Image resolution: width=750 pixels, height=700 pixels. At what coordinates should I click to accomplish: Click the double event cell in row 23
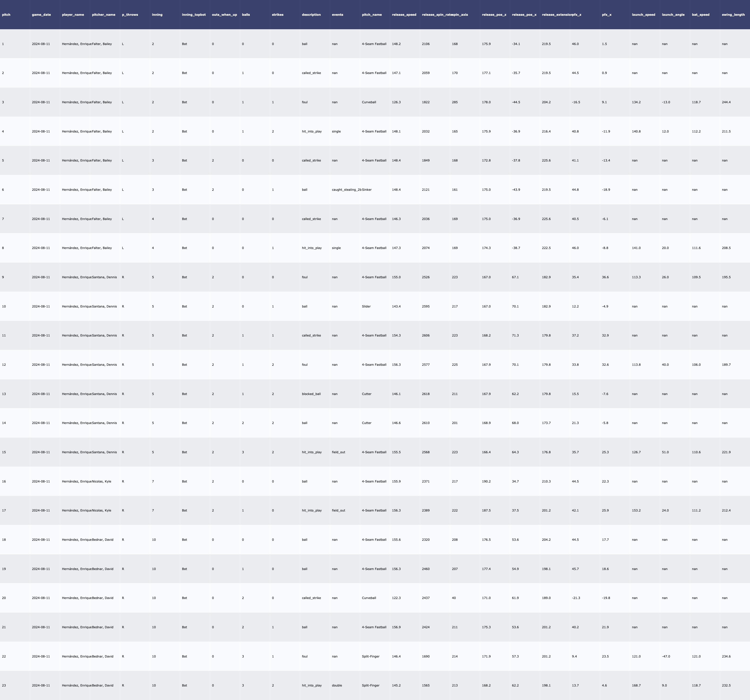pyautogui.click(x=337, y=685)
